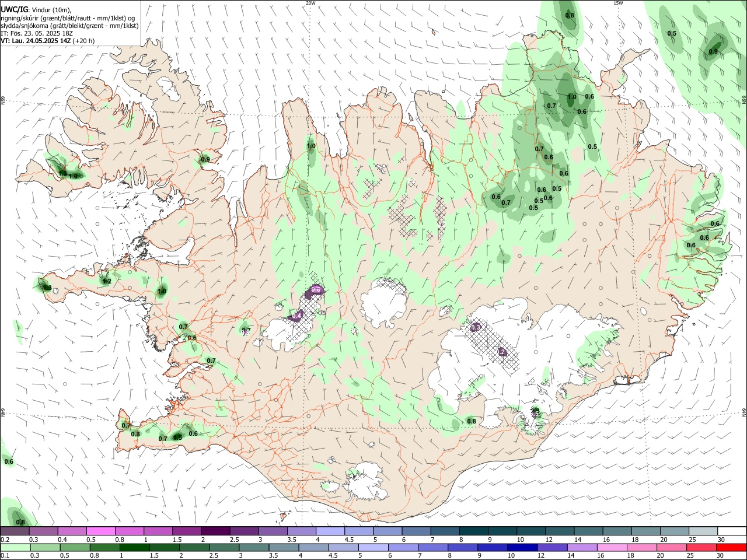Select the purple "0.3" snowfall value on the glacier

476,327
